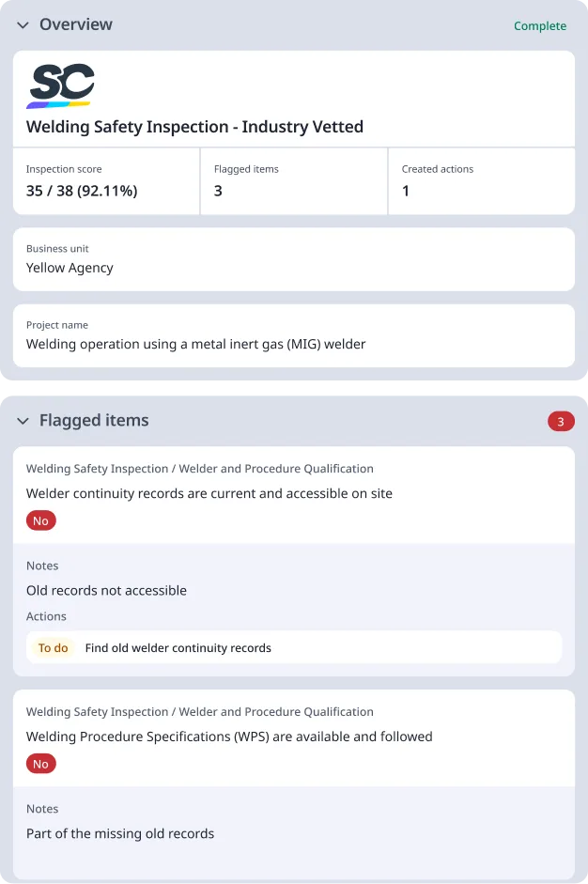Click the Complete status label
Viewport: 588px width, 884px height.
[x=540, y=26]
